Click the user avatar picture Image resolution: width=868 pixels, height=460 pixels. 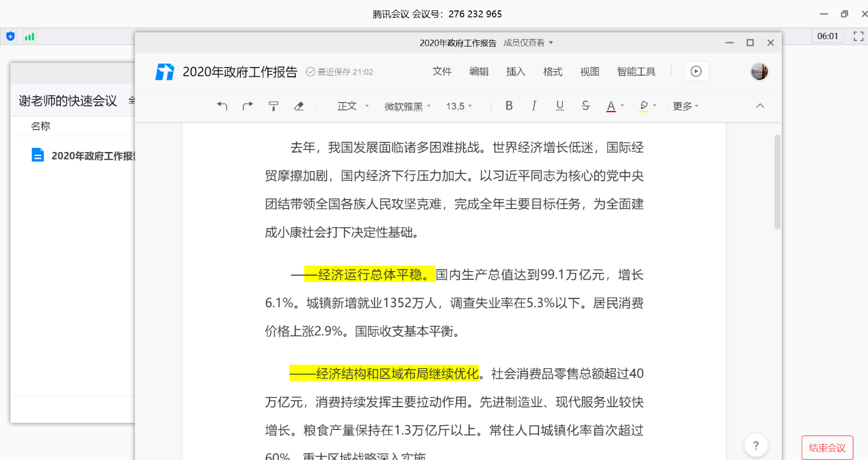759,71
